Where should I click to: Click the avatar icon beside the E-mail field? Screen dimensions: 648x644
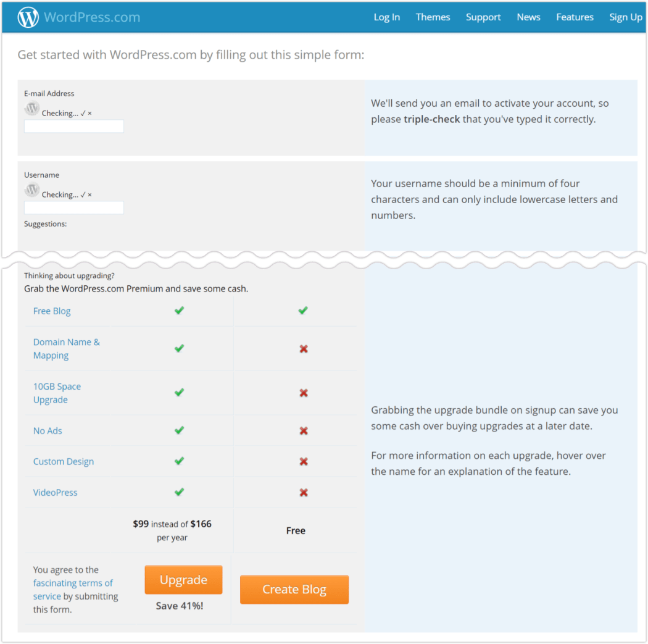coord(31,108)
